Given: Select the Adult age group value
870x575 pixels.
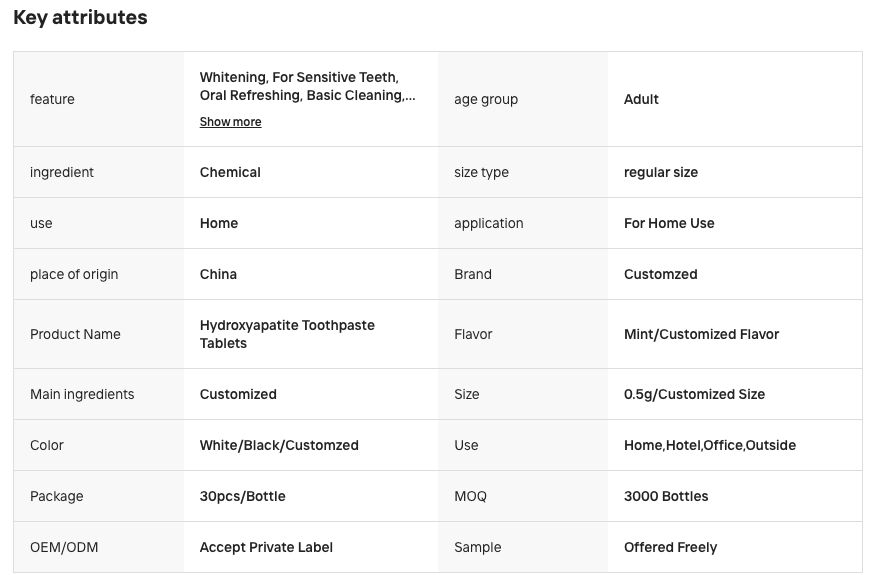Looking at the screenshot, I should click(641, 99).
